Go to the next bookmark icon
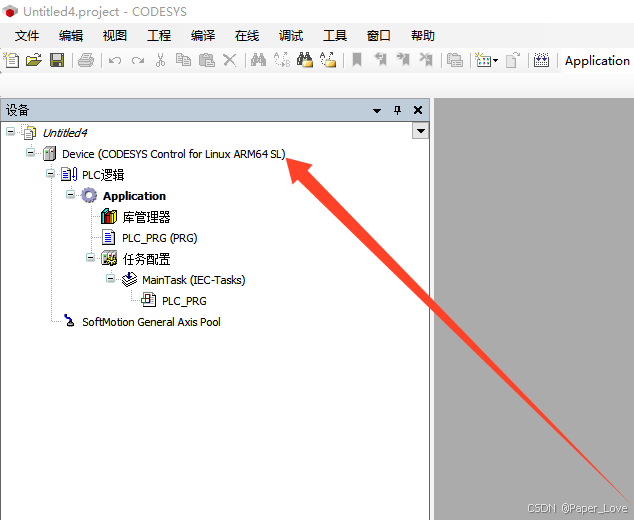 [x=403, y=60]
